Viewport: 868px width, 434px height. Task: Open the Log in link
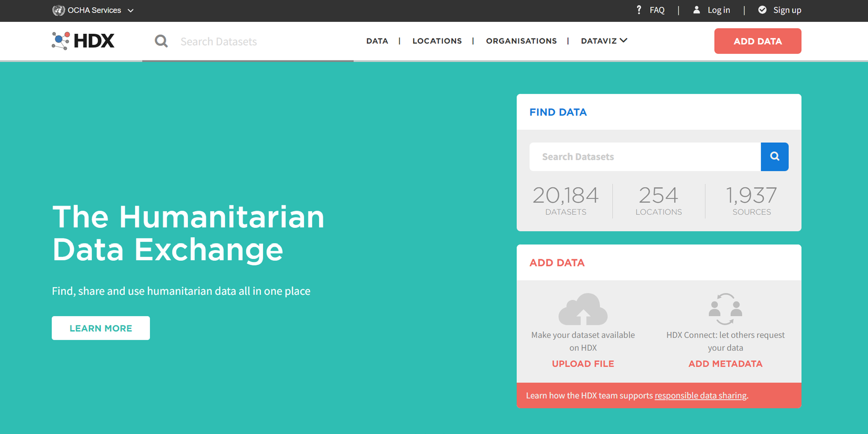(718, 10)
